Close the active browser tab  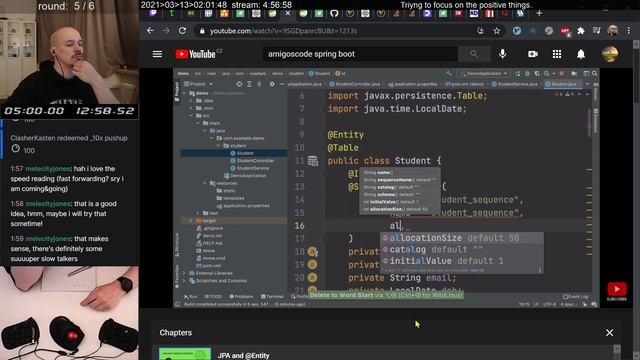tap(288, 13)
